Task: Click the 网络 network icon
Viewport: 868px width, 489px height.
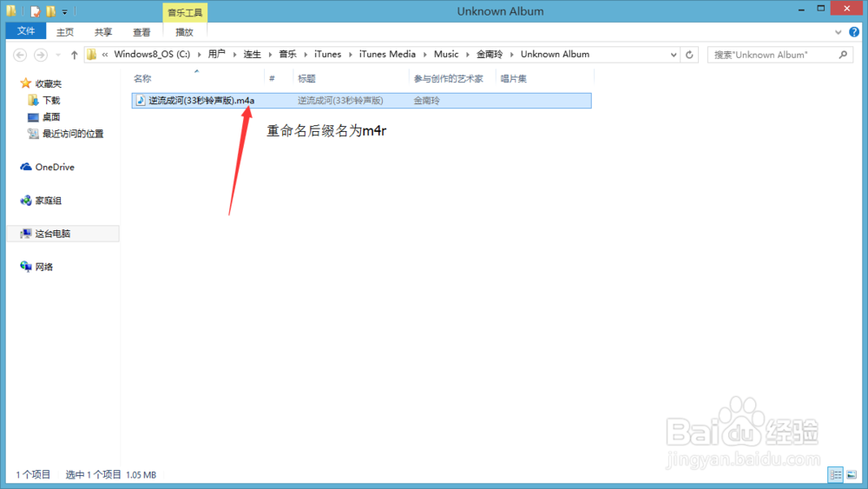Action: click(25, 267)
